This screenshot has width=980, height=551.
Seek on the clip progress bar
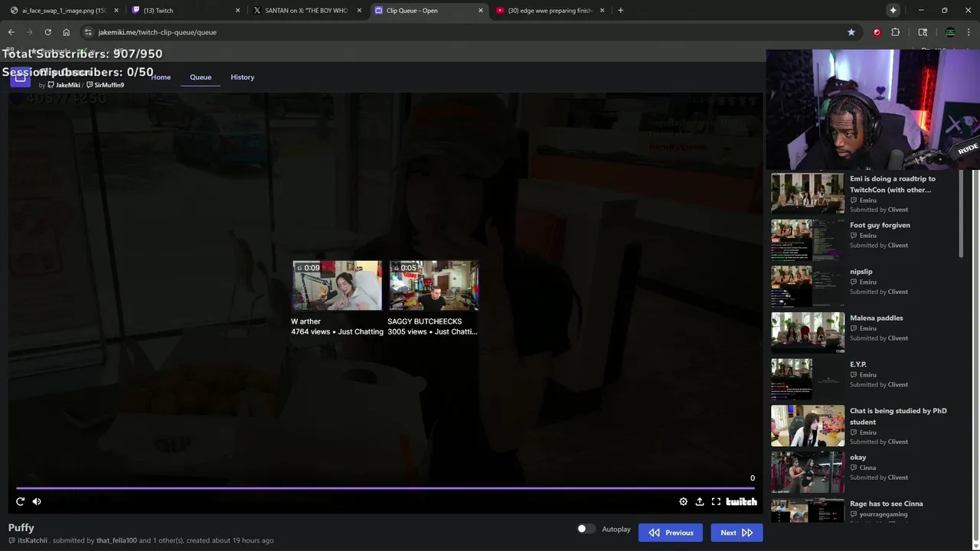[x=385, y=487]
